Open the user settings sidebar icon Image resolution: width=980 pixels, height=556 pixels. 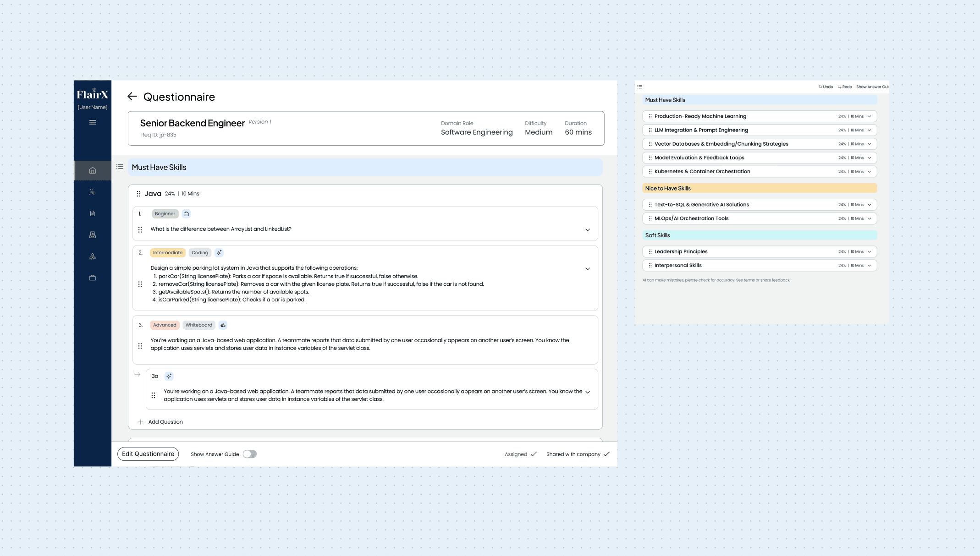tap(93, 192)
